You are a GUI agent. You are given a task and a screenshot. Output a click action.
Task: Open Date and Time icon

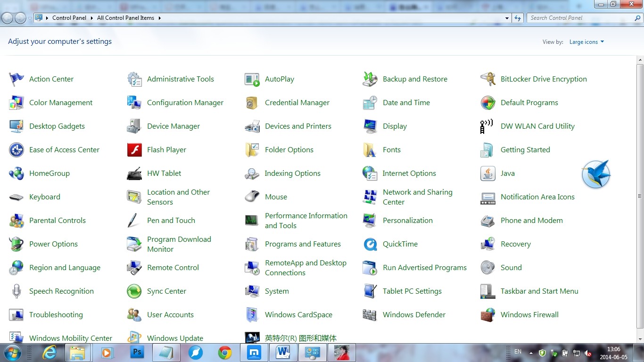pyautogui.click(x=370, y=103)
